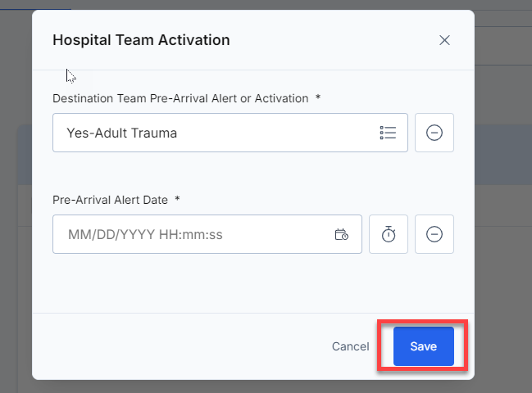Dismiss the modal using the X icon

(444, 40)
